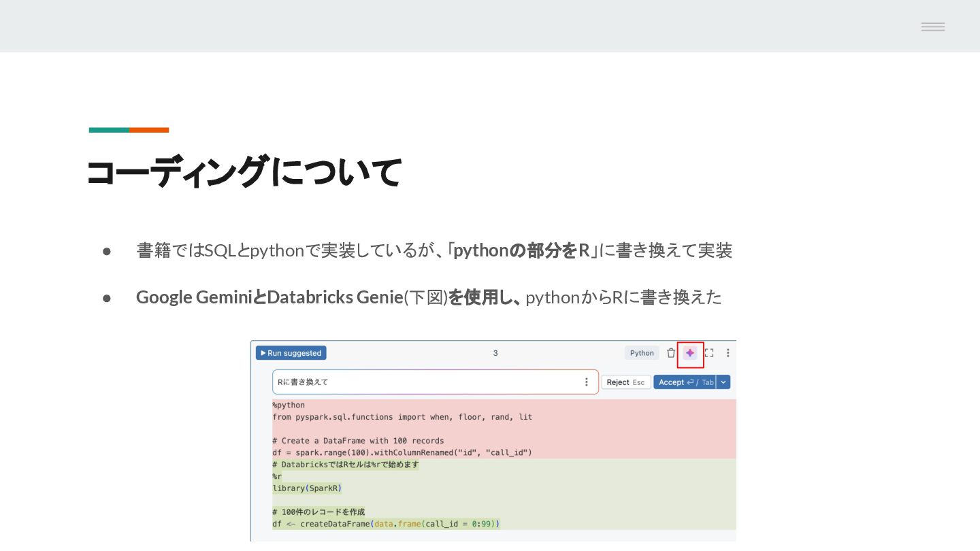This screenshot has height=551, width=980.
Task: Open the prompt field's three-dot options
Action: coord(587,382)
